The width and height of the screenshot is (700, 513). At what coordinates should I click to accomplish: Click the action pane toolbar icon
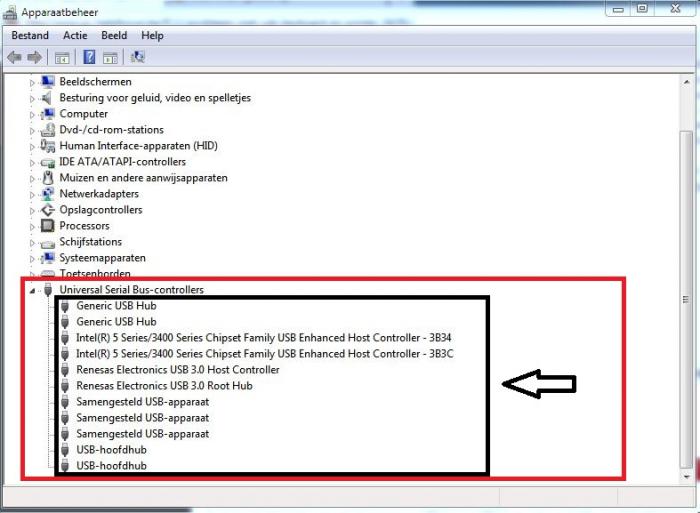tap(110, 58)
